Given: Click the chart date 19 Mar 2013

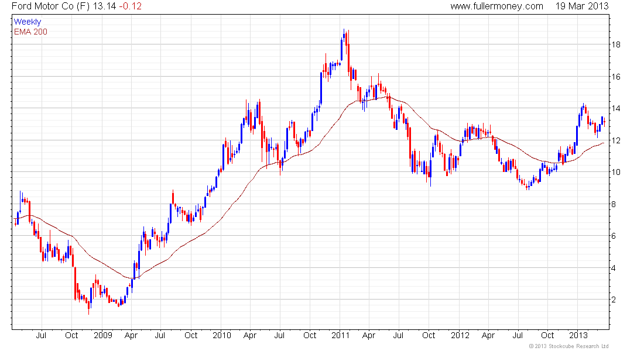Looking at the screenshot, I should tap(581, 6).
